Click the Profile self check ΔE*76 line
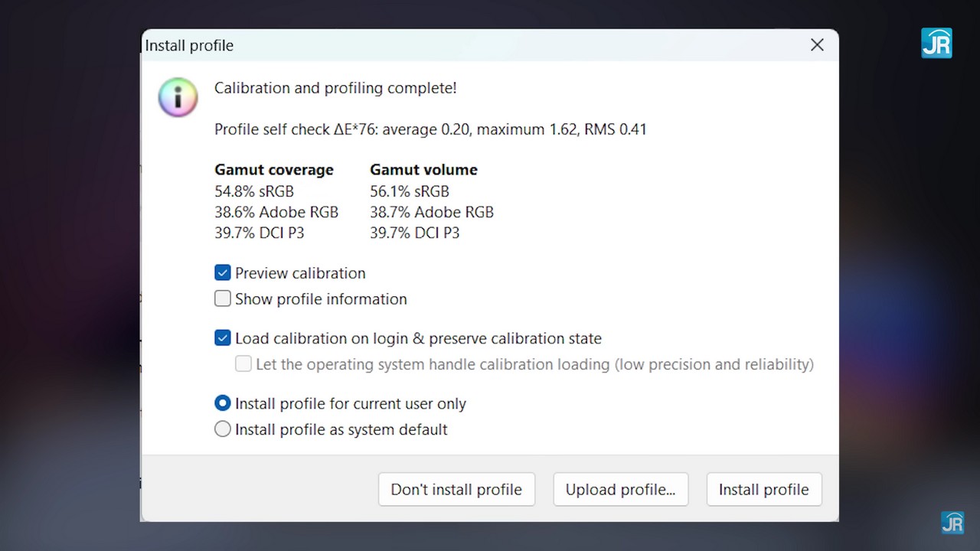 click(430, 129)
